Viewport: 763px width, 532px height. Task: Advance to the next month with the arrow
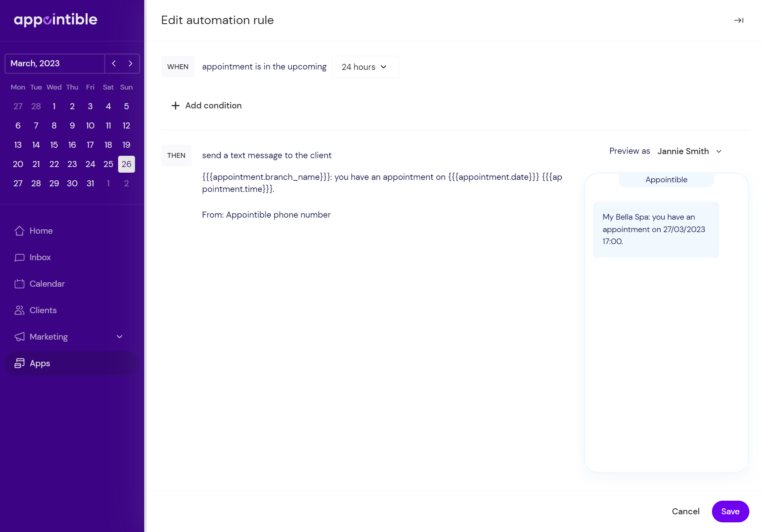(130, 63)
